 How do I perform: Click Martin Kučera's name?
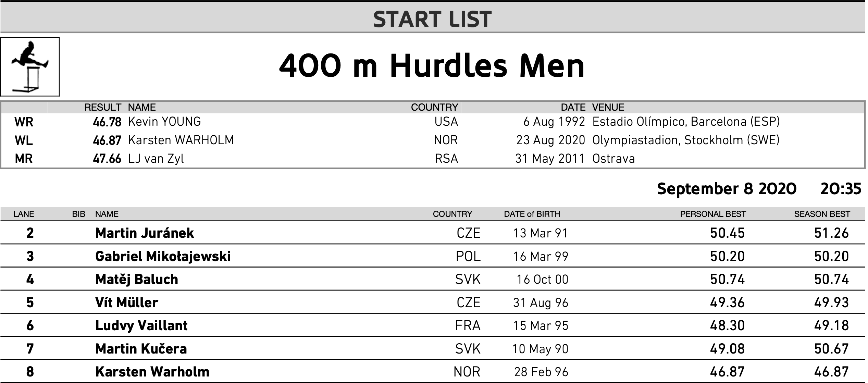(x=141, y=349)
